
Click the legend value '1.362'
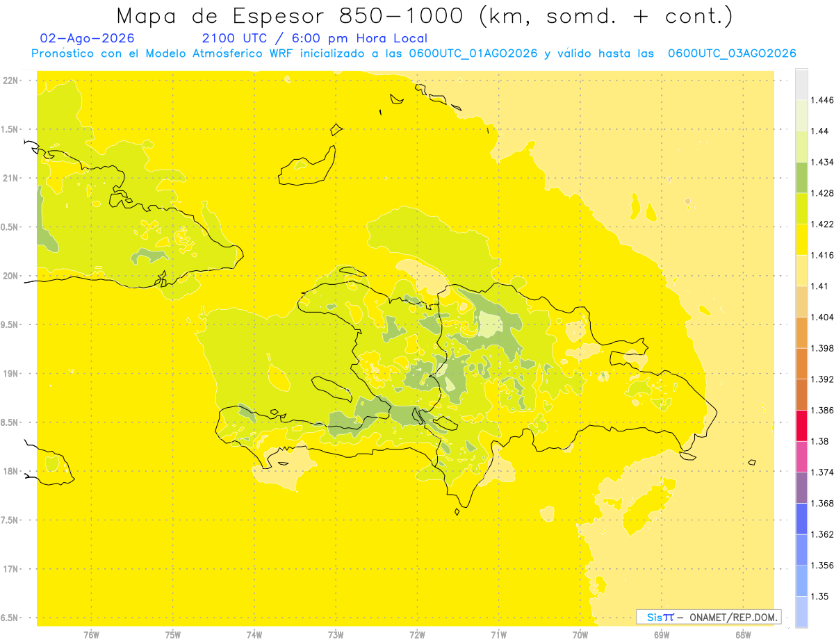click(x=822, y=534)
